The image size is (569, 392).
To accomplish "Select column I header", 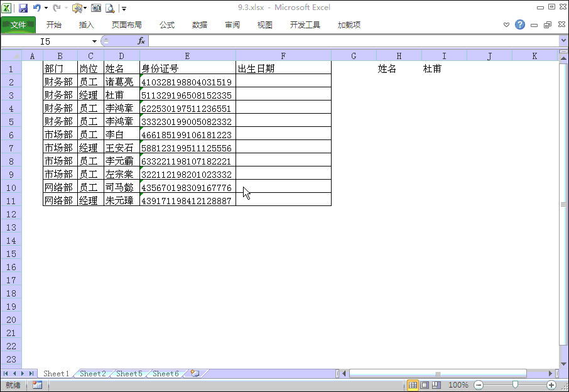I will tap(444, 56).
